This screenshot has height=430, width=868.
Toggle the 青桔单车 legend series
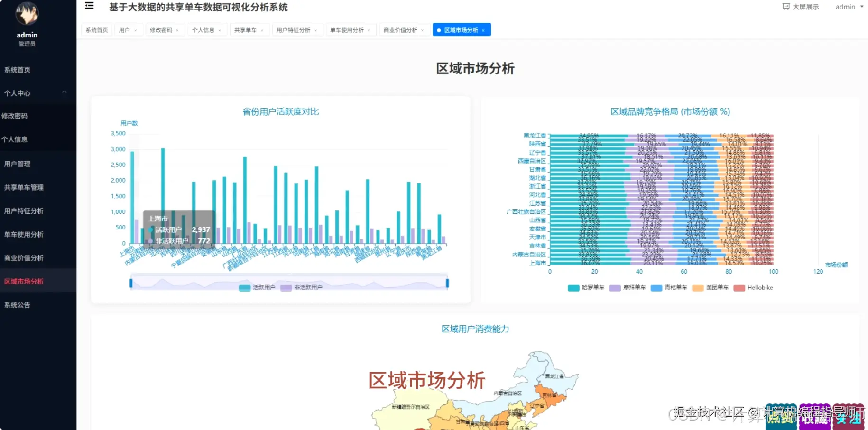pyautogui.click(x=669, y=288)
